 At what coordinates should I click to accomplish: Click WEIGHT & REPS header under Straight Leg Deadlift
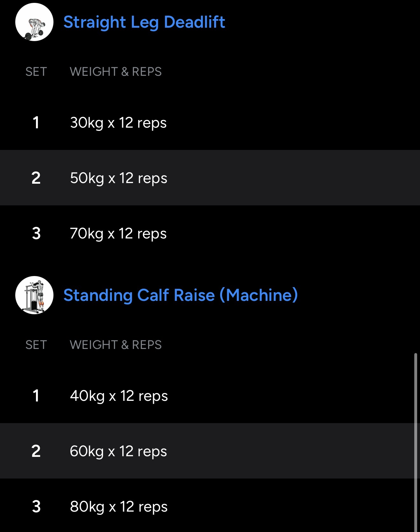pyautogui.click(x=115, y=72)
